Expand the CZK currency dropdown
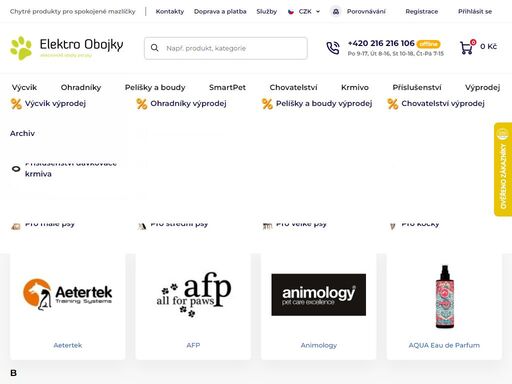This screenshot has width=512, height=384. [x=304, y=12]
